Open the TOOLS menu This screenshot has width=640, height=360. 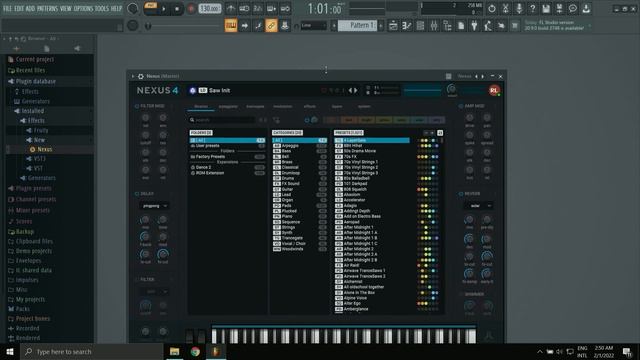pyautogui.click(x=102, y=8)
